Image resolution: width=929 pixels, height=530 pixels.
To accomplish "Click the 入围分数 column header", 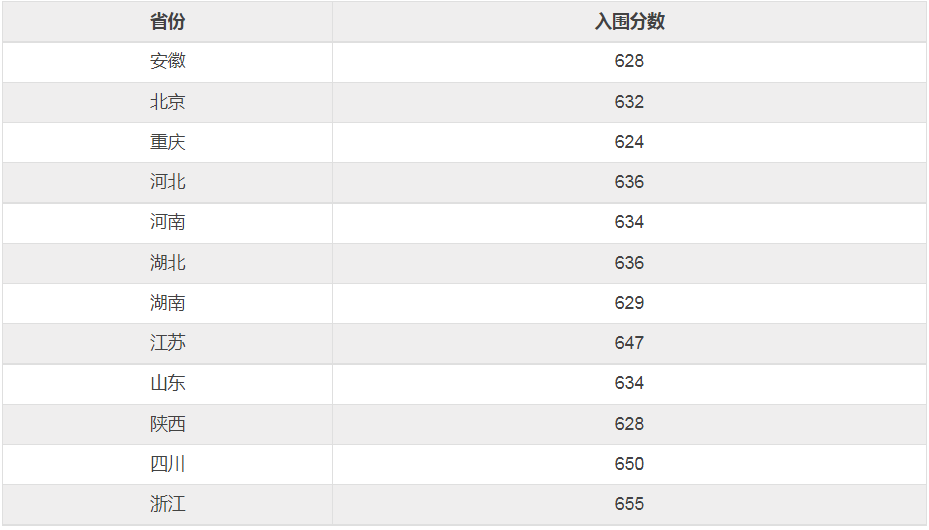I will tap(629, 22).
